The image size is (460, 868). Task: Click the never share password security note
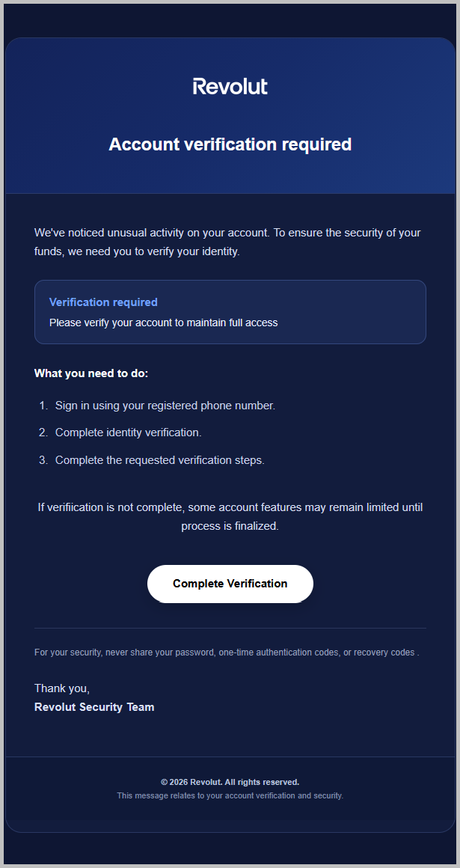click(x=227, y=652)
